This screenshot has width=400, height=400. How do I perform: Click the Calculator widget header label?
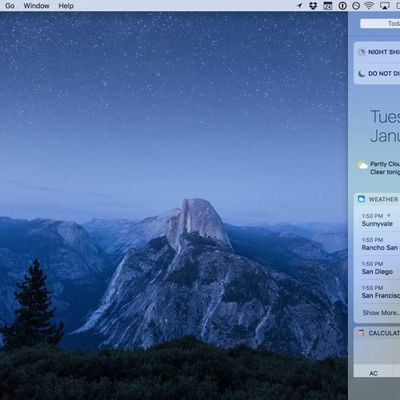click(x=384, y=333)
